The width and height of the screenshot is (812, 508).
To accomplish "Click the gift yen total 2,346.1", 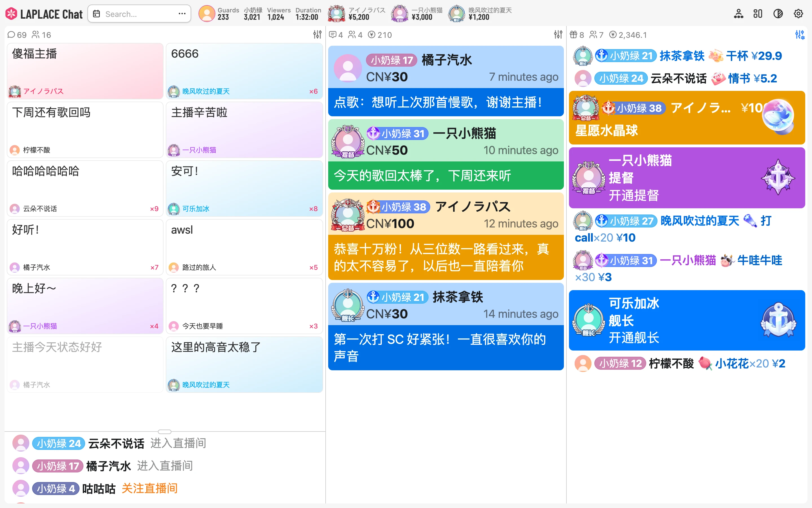I will [628, 35].
